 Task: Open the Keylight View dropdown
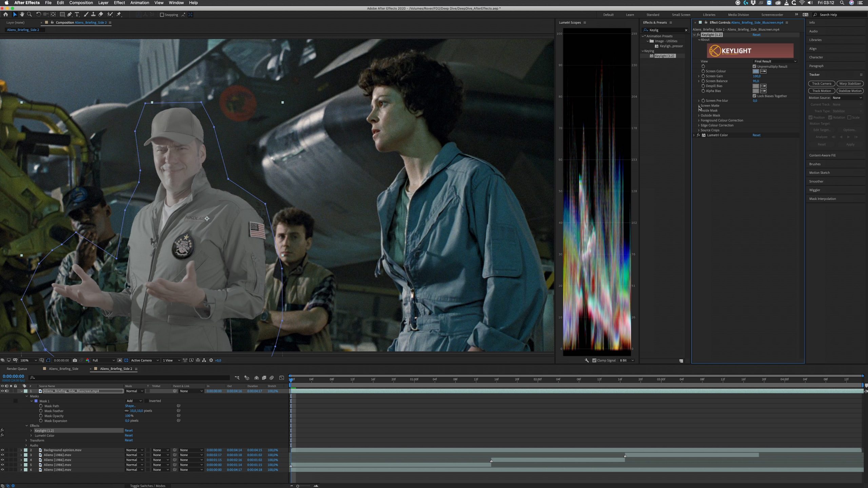click(775, 61)
